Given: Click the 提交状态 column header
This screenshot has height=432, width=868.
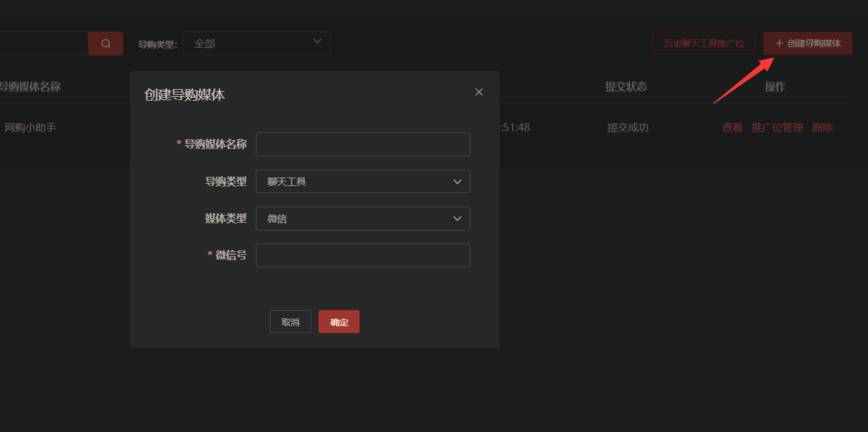Looking at the screenshot, I should click(626, 87).
